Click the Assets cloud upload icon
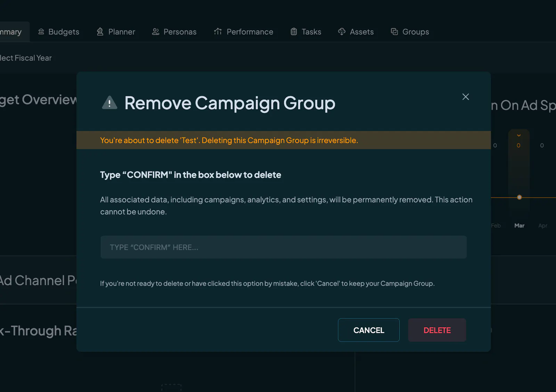This screenshot has width=556, height=392. tap(342, 32)
